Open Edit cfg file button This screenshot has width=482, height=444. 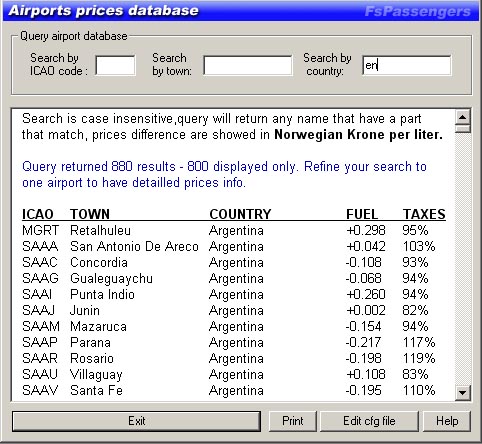pos(369,421)
